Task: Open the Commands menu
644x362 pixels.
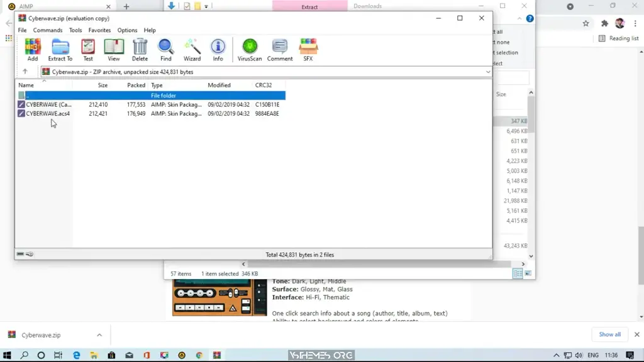Action: (48, 30)
